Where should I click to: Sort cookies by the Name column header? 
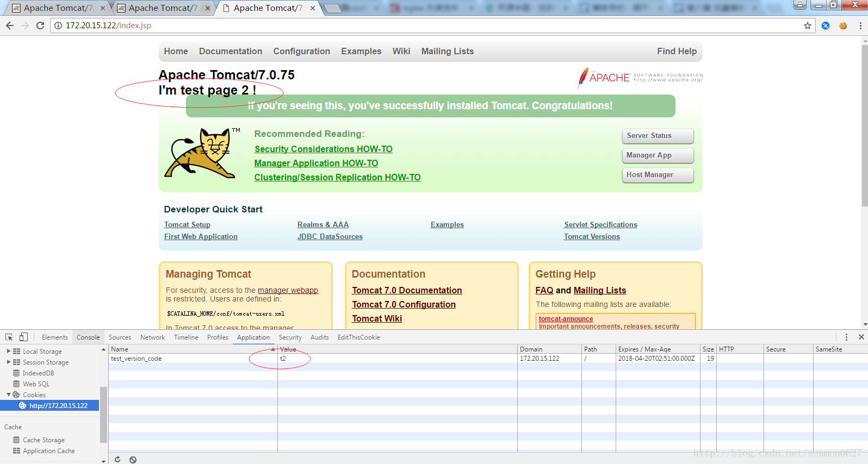pyautogui.click(x=193, y=349)
